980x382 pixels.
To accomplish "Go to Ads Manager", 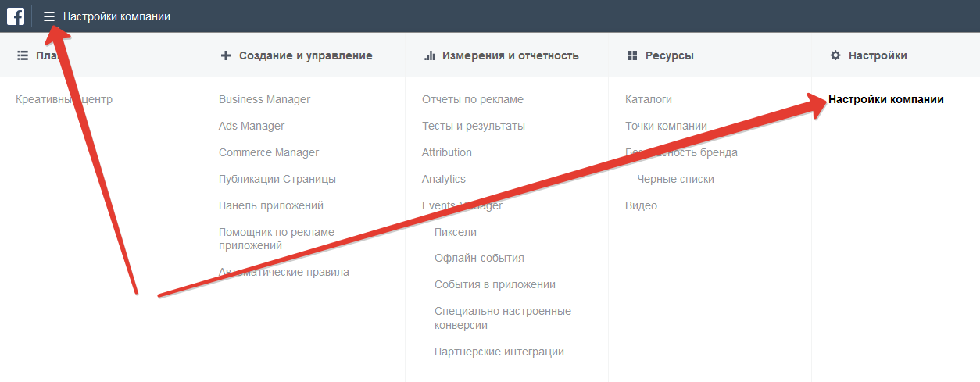I will coord(252,126).
